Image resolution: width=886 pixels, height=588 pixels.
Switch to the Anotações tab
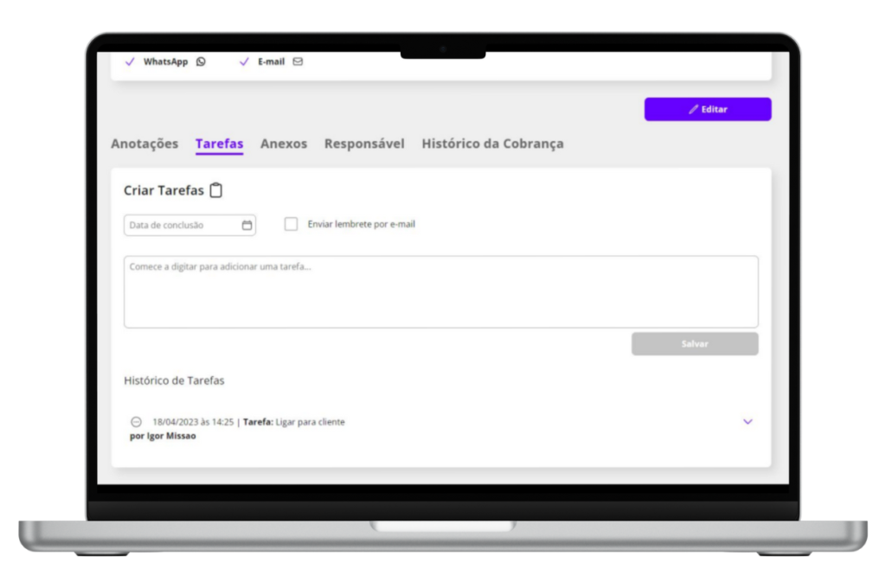[x=144, y=144]
